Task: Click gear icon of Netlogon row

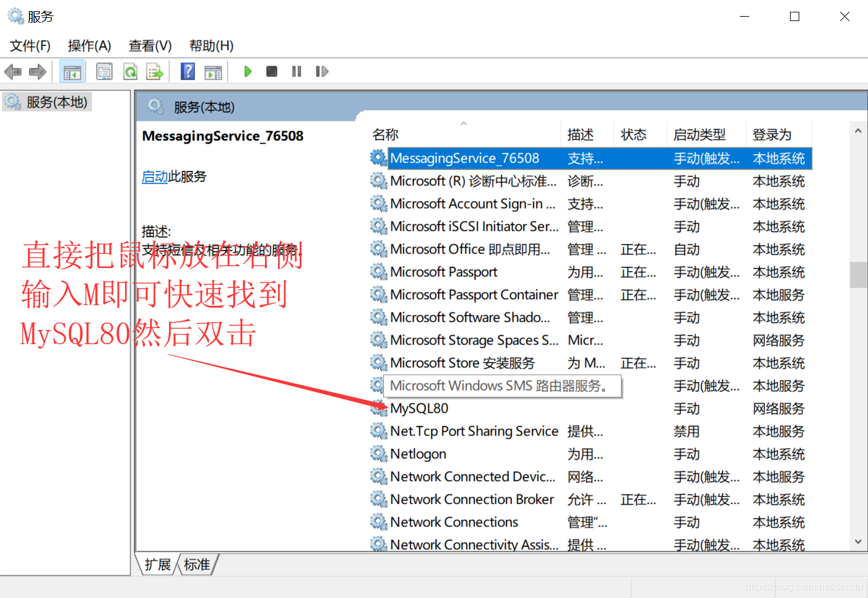Action: click(378, 454)
